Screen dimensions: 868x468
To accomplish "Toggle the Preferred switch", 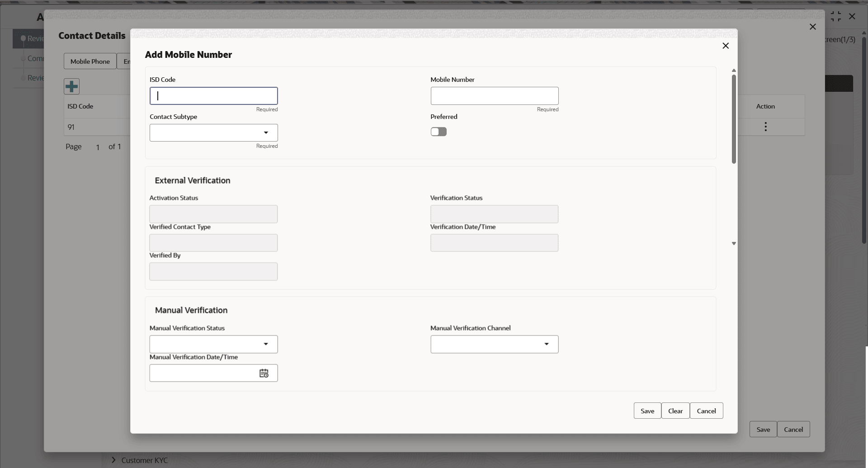I will click(439, 132).
